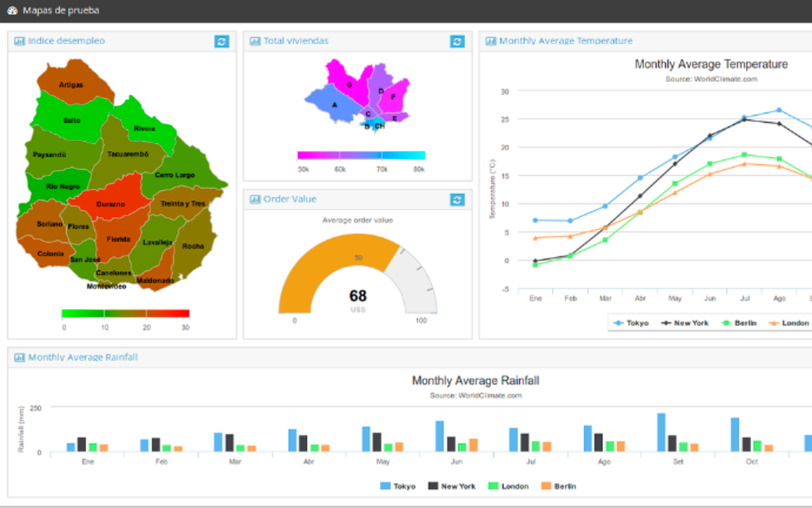Click chart icon next to Monthly Average Rainfall
This screenshot has width=812, height=508.
[20, 358]
